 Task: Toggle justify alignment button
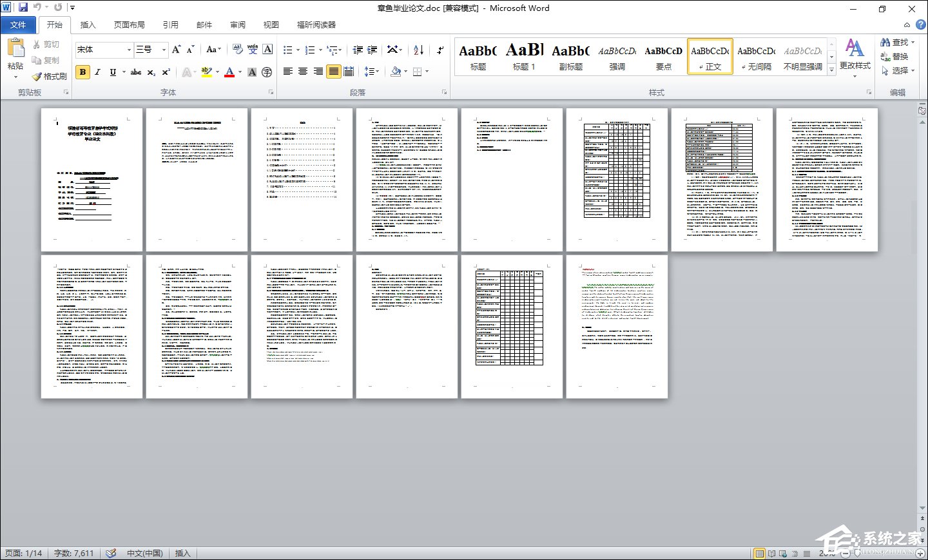333,72
